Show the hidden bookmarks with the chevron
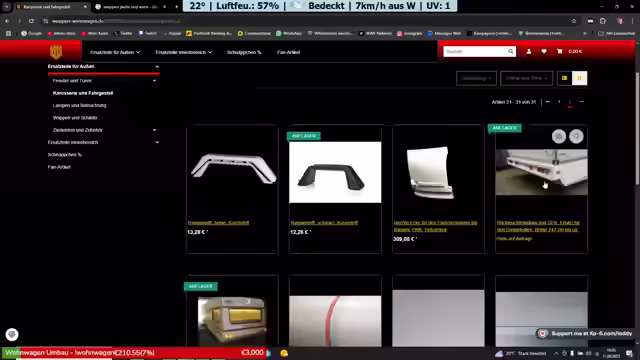640x360 pixels. (x=585, y=33)
